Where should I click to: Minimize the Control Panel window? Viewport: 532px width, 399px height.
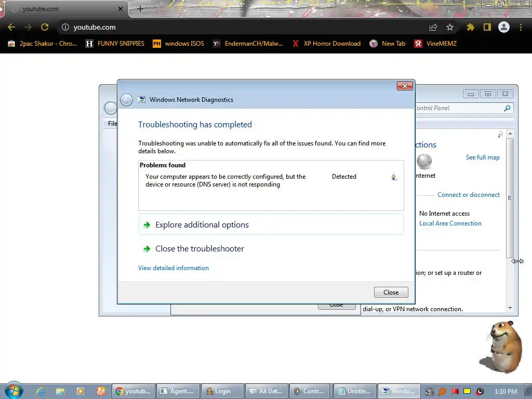471,94
